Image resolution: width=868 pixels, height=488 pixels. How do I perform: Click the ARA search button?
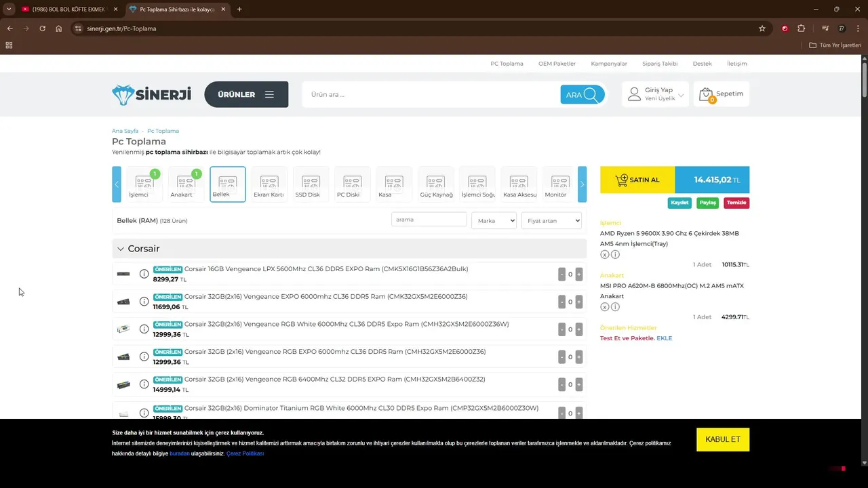coord(583,95)
